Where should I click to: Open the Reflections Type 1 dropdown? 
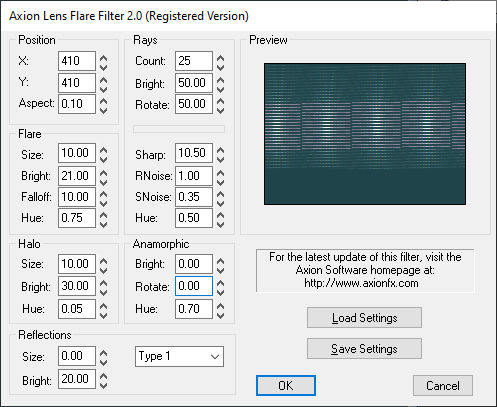point(179,356)
